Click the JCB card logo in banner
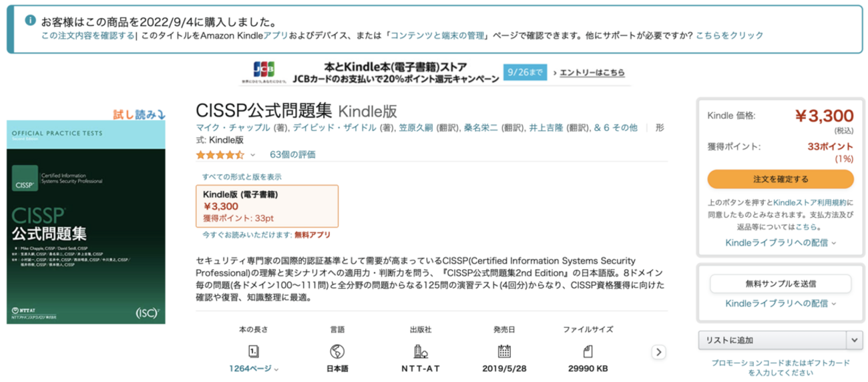This screenshot has height=382, width=868. click(x=262, y=68)
